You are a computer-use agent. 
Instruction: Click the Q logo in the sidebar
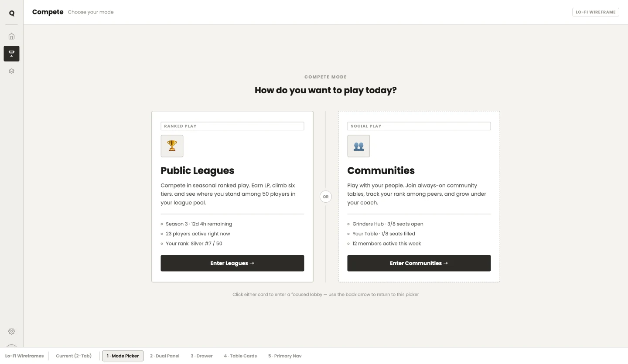12,13
